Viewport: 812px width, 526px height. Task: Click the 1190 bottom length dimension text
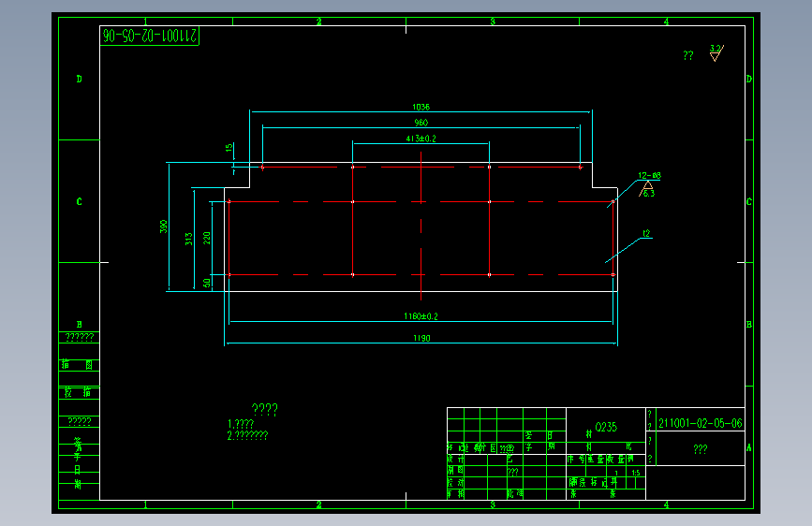tap(421, 338)
